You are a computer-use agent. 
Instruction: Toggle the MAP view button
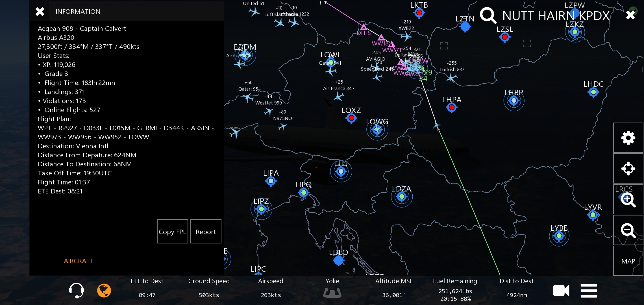point(628,261)
